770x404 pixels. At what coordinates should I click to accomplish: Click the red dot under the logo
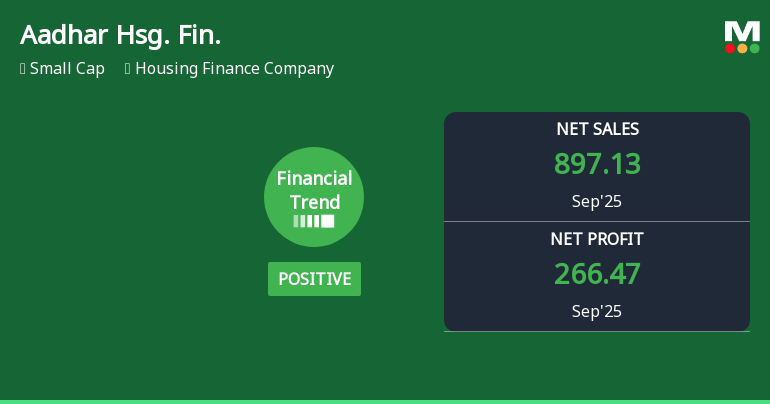click(x=730, y=48)
